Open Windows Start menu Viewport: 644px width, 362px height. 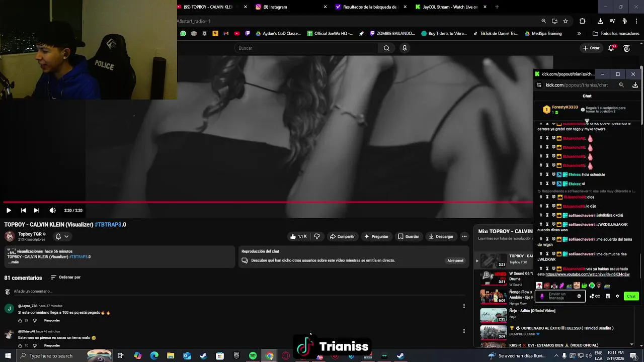[8, 355]
